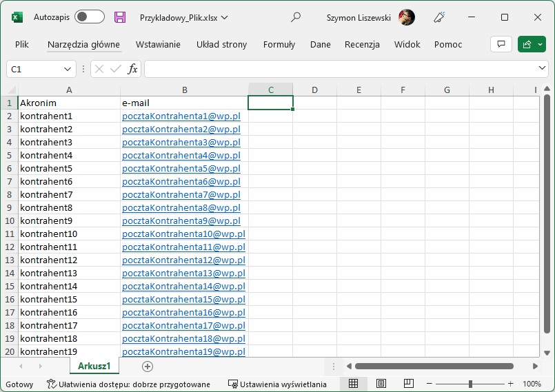
Task: Open link pocztaKontrahenta9@wp.pl
Action: click(181, 220)
